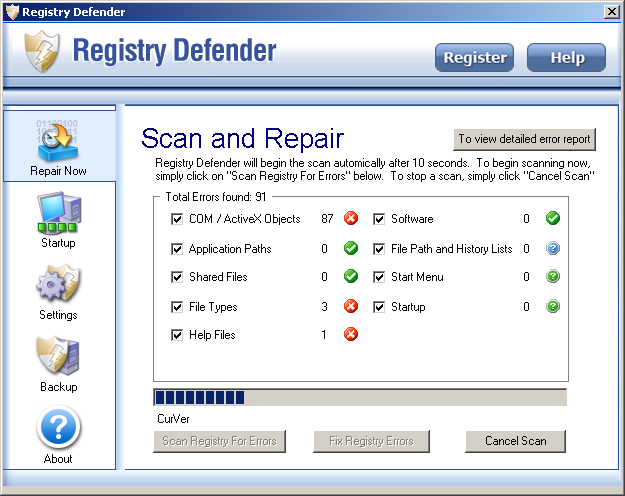
Task: Click the red error icon for COM / ActiveX Objects
Action: (x=351, y=218)
